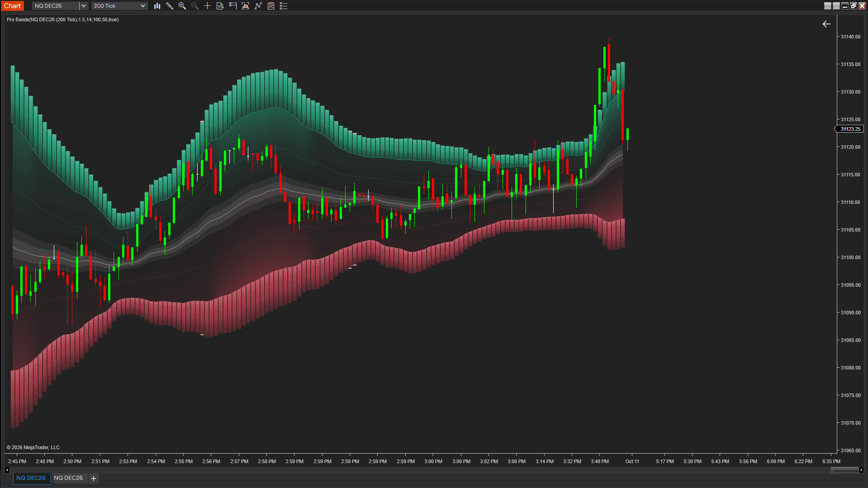Screen dimensions: 868x488
Task: Enable the crosshair cursor tool
Action: point(208,6)
